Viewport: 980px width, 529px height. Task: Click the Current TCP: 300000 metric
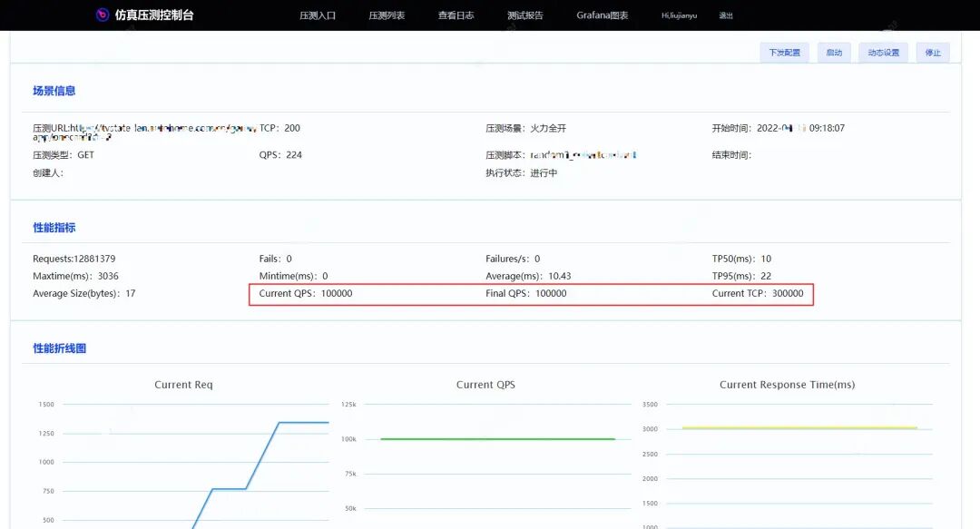758,293
